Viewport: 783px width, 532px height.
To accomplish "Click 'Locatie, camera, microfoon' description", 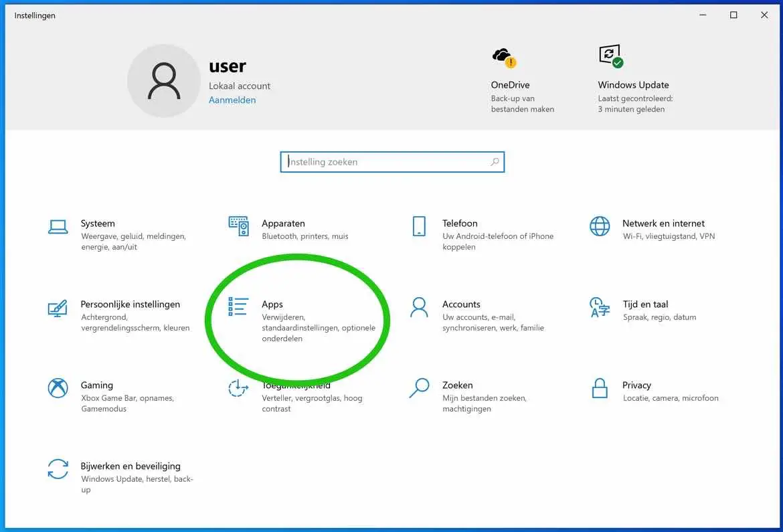I will pos(671,398).
